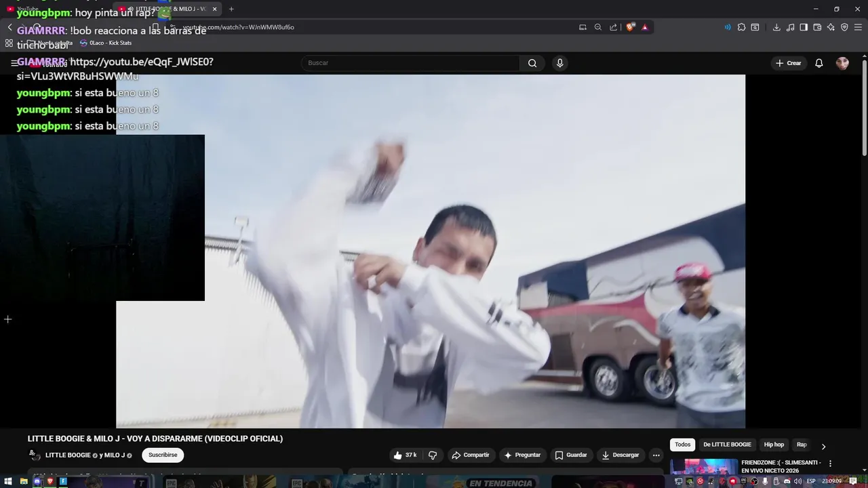Open the media control music note icon
This screenshot has width=868, height=488.
coord(791,27)
